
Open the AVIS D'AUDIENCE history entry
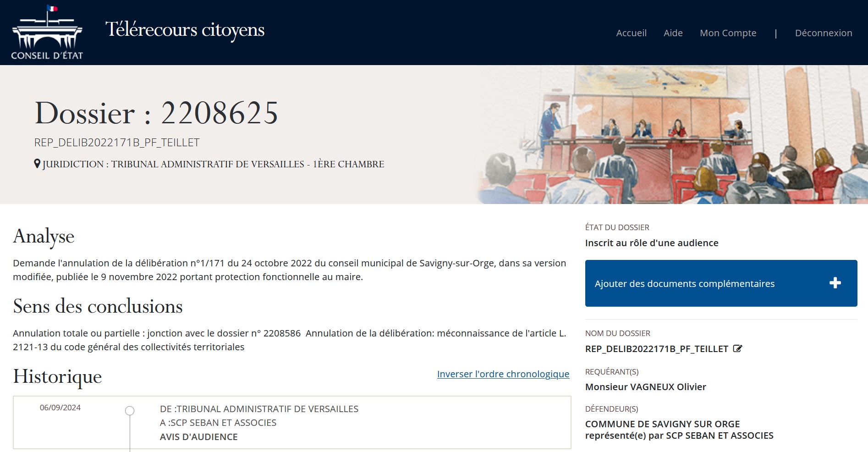(198, 437)
